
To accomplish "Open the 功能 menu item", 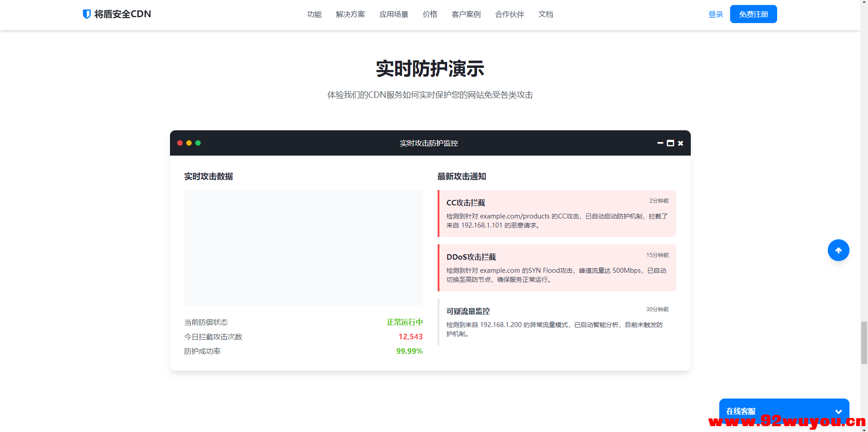I will [314, 14].
